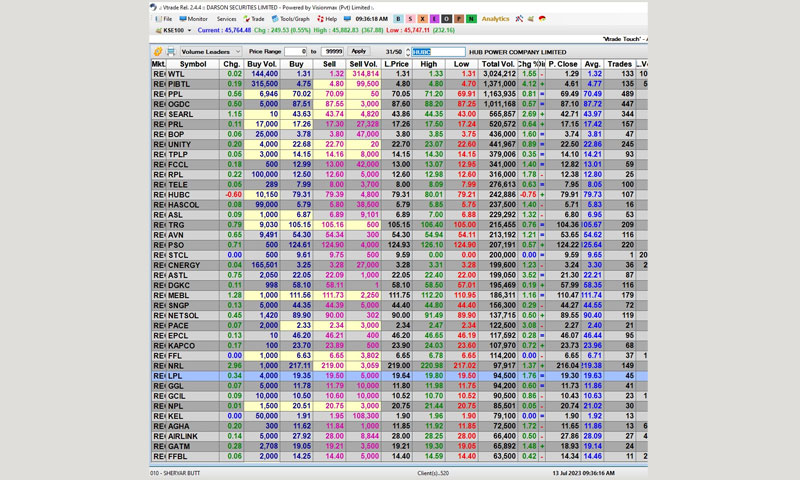Sort by the Total Vol. column header
This screenshot has width=800, height=480.
click(497, 64)
